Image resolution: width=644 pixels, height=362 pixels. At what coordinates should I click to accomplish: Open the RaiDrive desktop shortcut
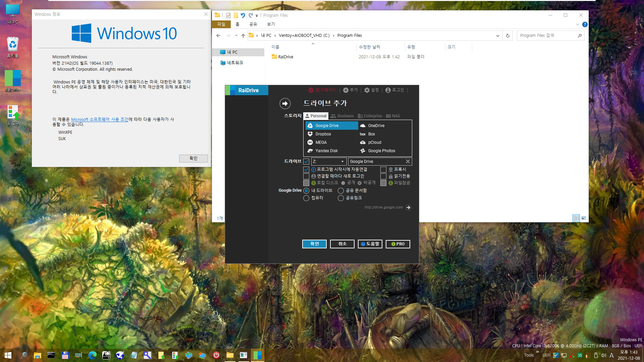(x=13, y=81)
